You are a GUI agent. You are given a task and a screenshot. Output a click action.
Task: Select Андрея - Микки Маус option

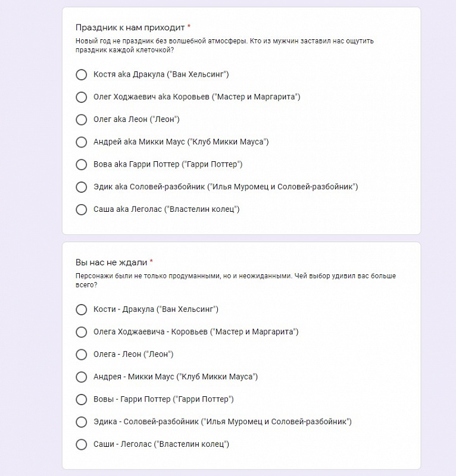[x=81, y=377]
